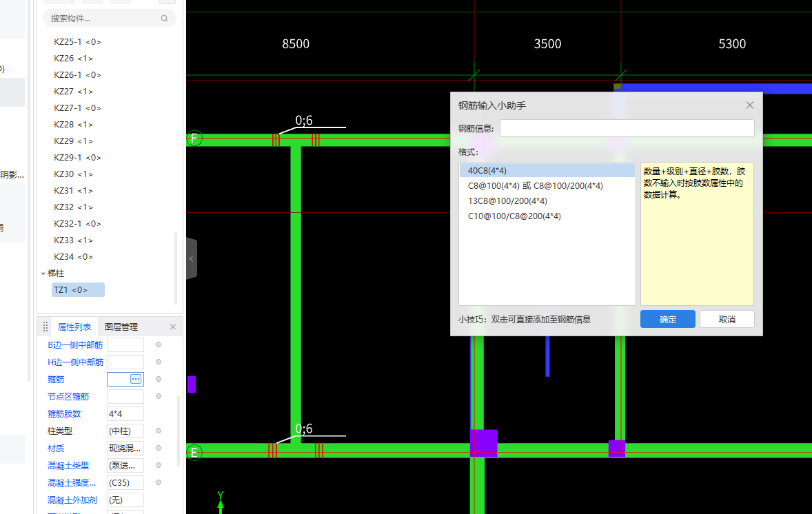Toggle the radio circle for 节点区箍筋
This screenshot has height=514, width=812.
[159, 396]
